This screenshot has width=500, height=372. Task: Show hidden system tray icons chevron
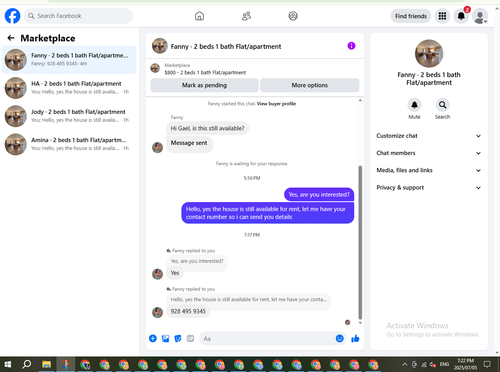404,364
